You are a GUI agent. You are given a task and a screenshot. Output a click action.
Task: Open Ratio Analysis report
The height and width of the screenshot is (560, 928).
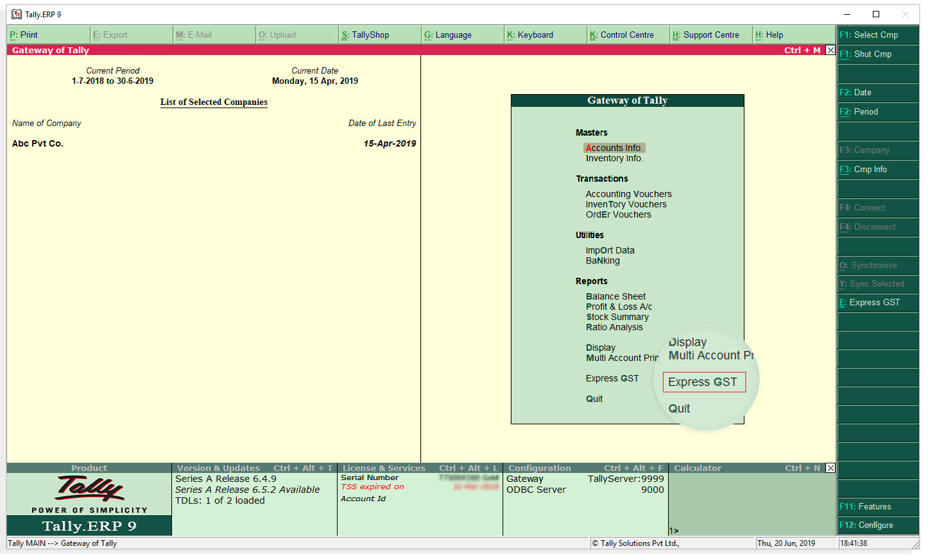[614, 327]
